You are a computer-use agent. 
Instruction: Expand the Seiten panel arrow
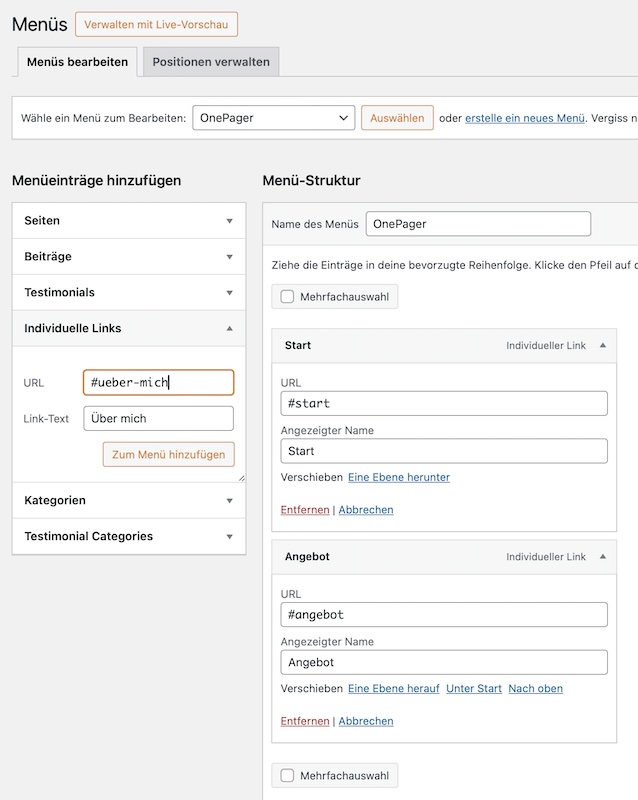click(230, 221)
